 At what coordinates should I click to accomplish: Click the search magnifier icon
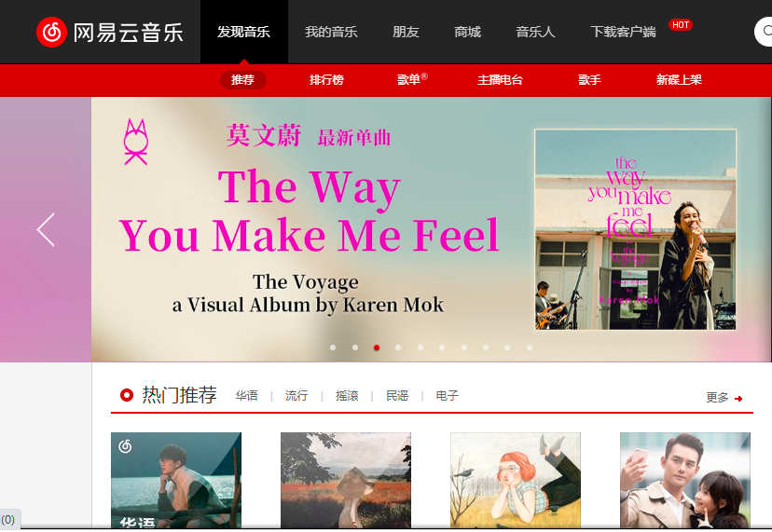click(x=767, y=32)
